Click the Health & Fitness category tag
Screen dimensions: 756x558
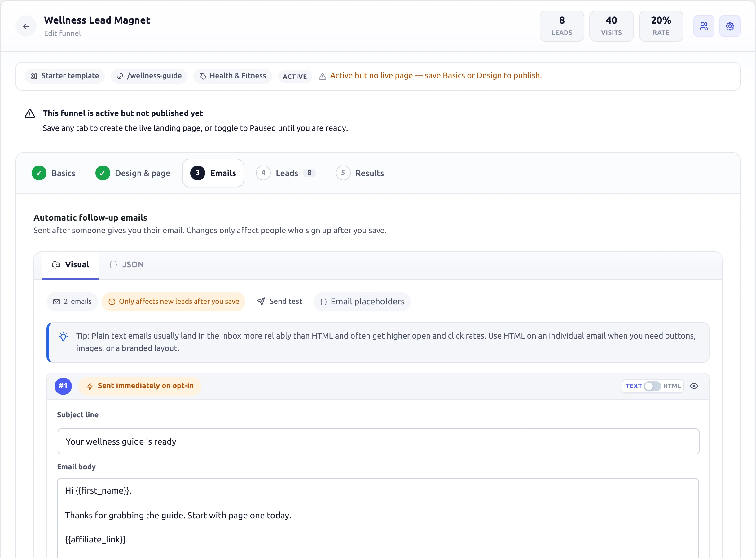(x=233, y=76)
